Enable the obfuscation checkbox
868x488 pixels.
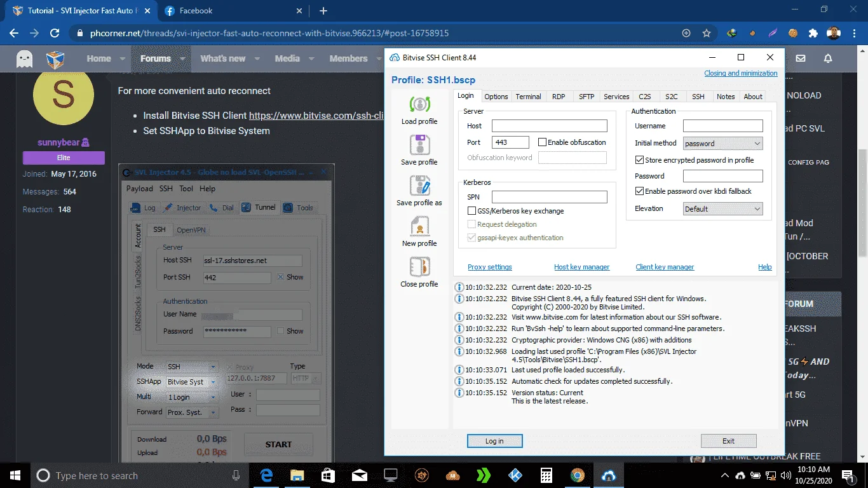542,142
